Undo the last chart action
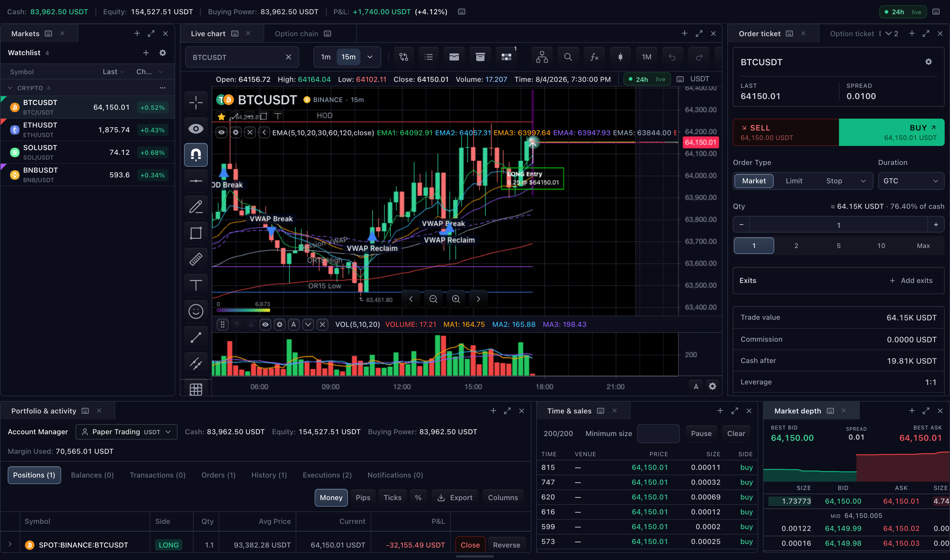Screen dimensions: 950x560 (x=672, y=57)
